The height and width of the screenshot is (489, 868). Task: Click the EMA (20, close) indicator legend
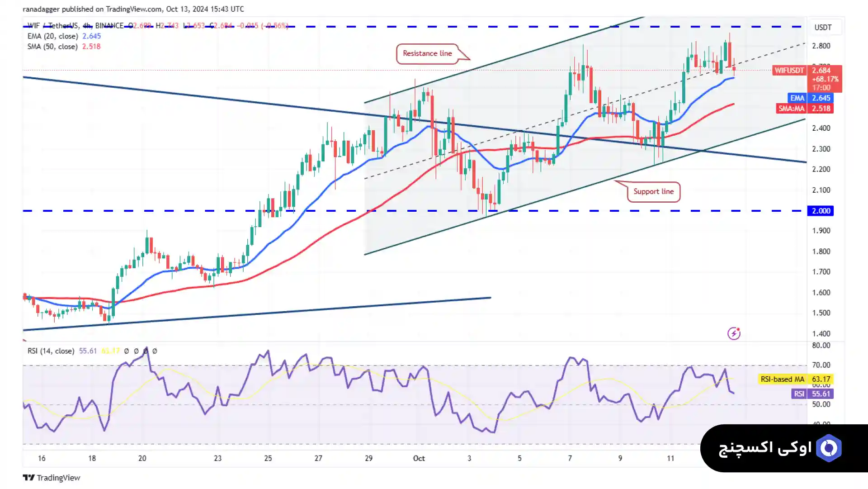pos(64,36)
